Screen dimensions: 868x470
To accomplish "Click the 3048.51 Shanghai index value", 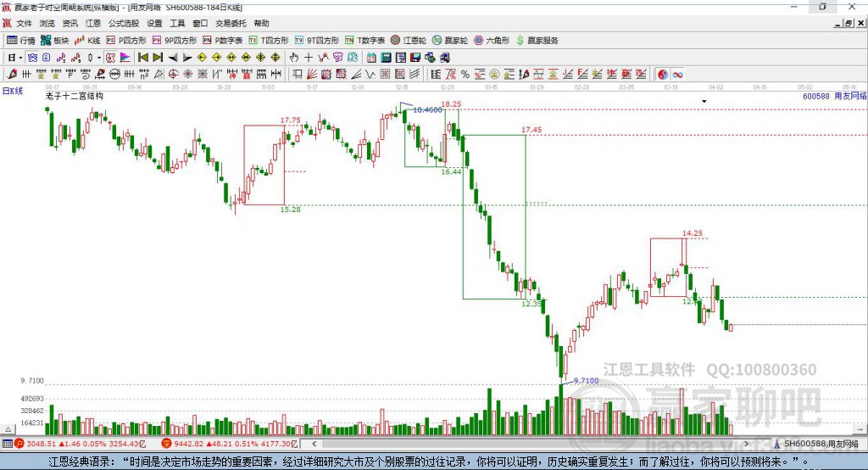I will [41, 444].
